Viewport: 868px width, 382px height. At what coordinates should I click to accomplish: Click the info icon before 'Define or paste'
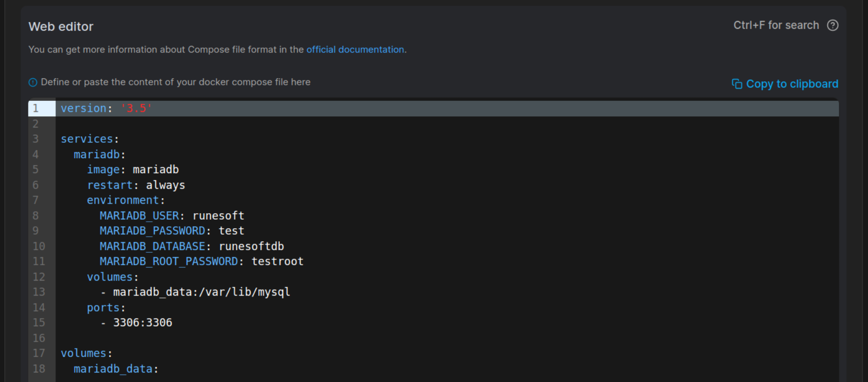pyautogui.click(x=33, y=82)
